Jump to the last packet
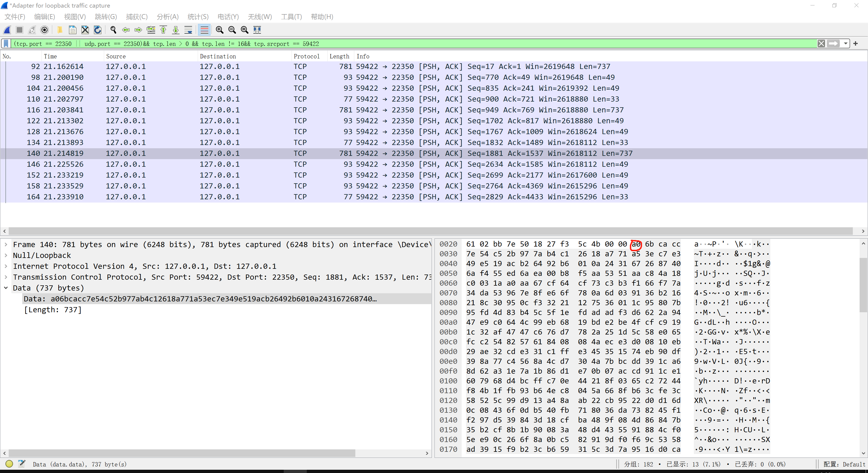 (176, 30)
